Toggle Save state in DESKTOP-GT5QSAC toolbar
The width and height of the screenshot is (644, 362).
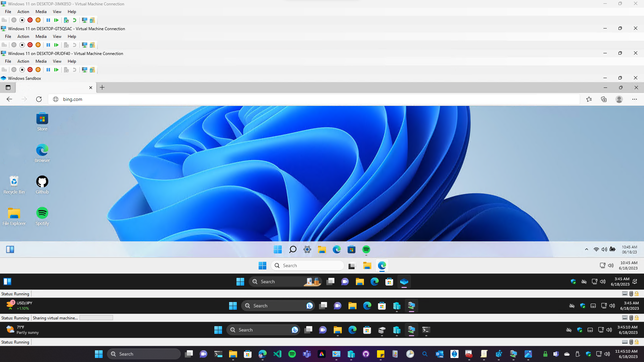point(38,45)
